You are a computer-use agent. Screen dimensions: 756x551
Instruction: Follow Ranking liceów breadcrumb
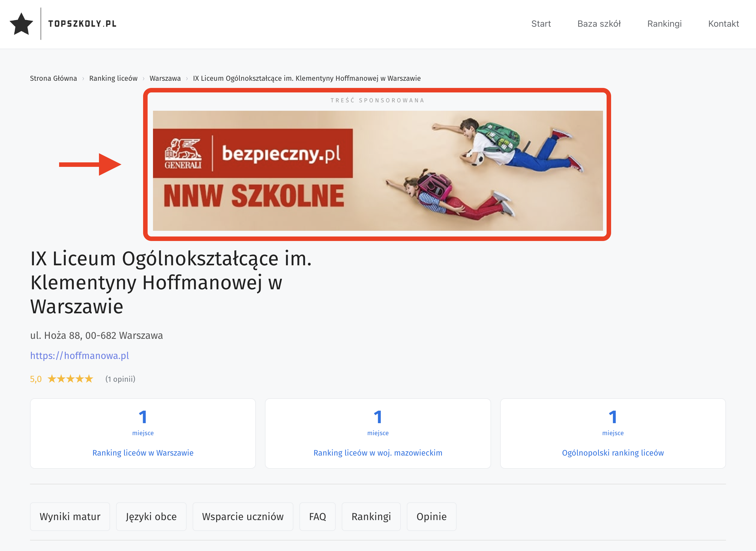113,78
